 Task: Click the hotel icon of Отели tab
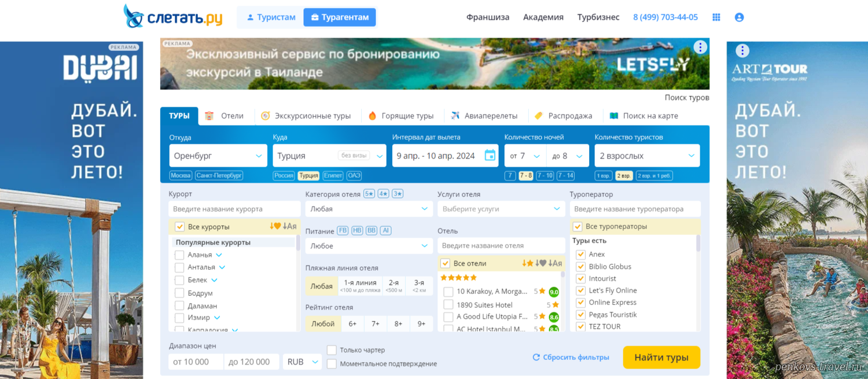point(209,116)
